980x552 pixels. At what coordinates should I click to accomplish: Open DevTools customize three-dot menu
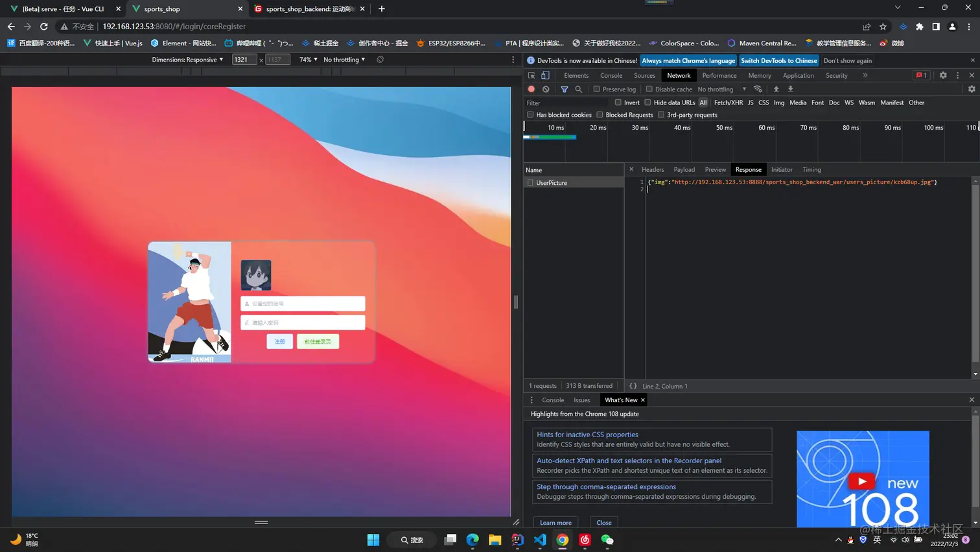957,75
